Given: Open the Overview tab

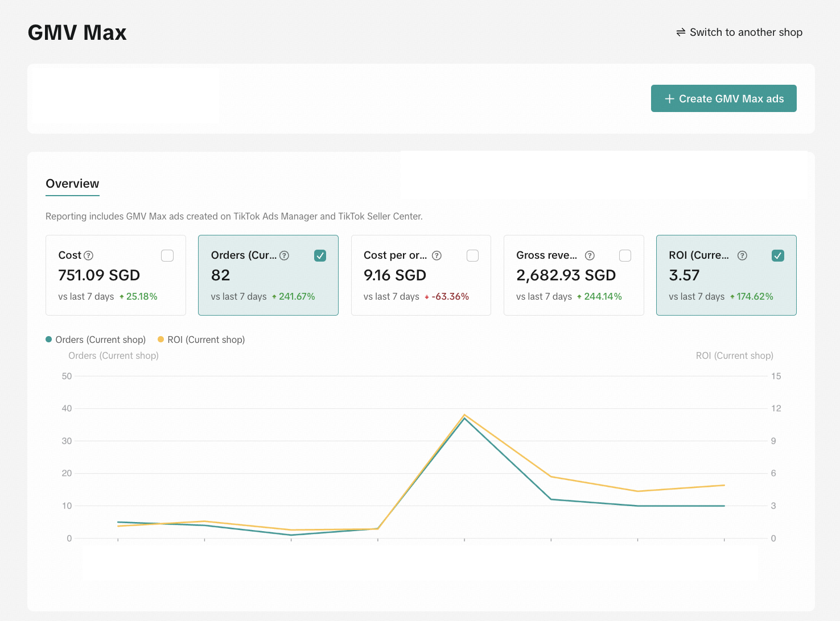Looking at the screenshot, I should click(72, 184).
